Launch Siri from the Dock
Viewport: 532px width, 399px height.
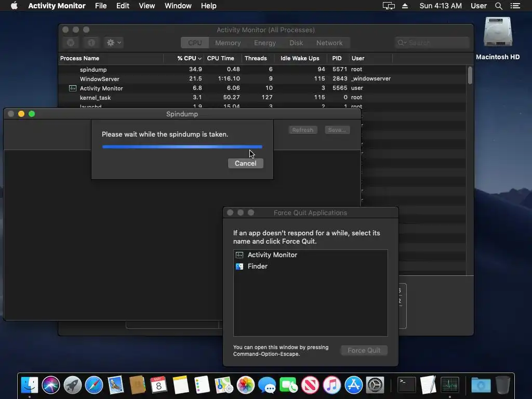coord(51,385)
